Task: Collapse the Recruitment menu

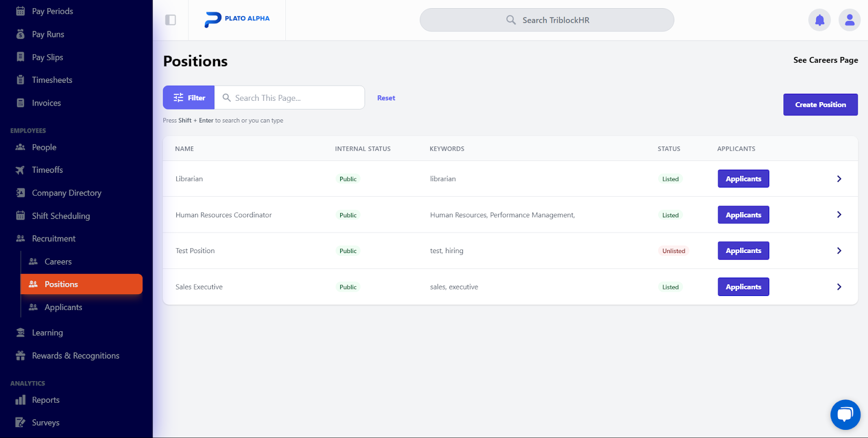Action: 54,239
